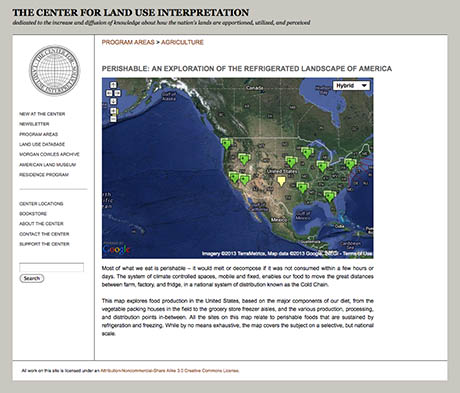Open the Hybrid map type dropdown
460x393 pixels.
tap(351, 86)
